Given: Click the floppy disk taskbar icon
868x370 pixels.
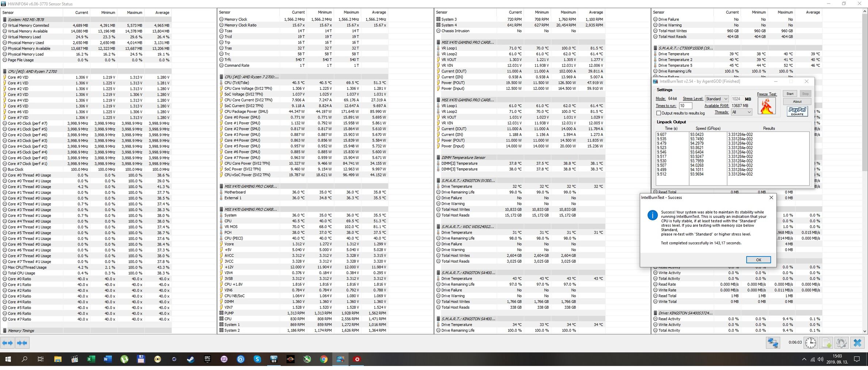Looking at the screenshot, I should point(141,359).
